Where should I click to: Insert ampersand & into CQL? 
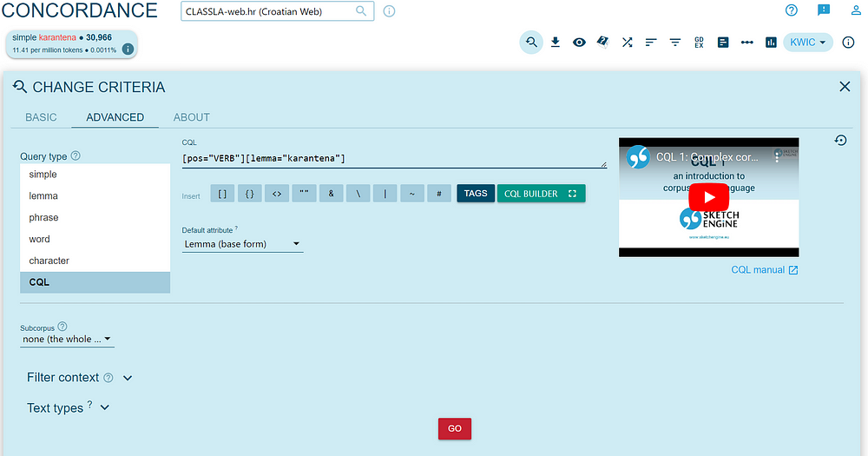click(331, 194)
